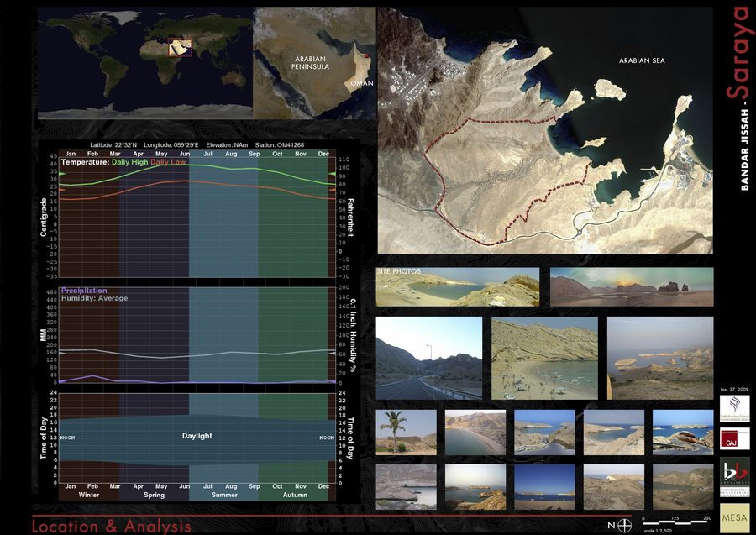Click the 'Jan. 27, 2009' date text

pyautogui.click(x=734, y=389)
